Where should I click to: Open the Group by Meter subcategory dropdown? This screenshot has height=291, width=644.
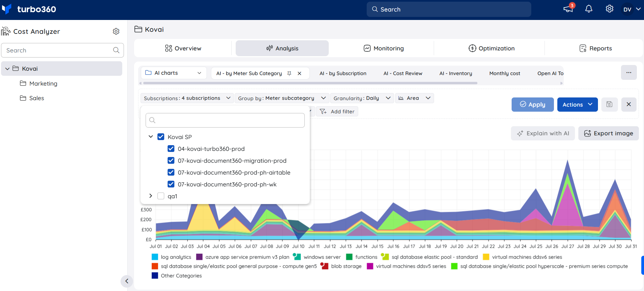pyautogui.click(x=282, y=98)
